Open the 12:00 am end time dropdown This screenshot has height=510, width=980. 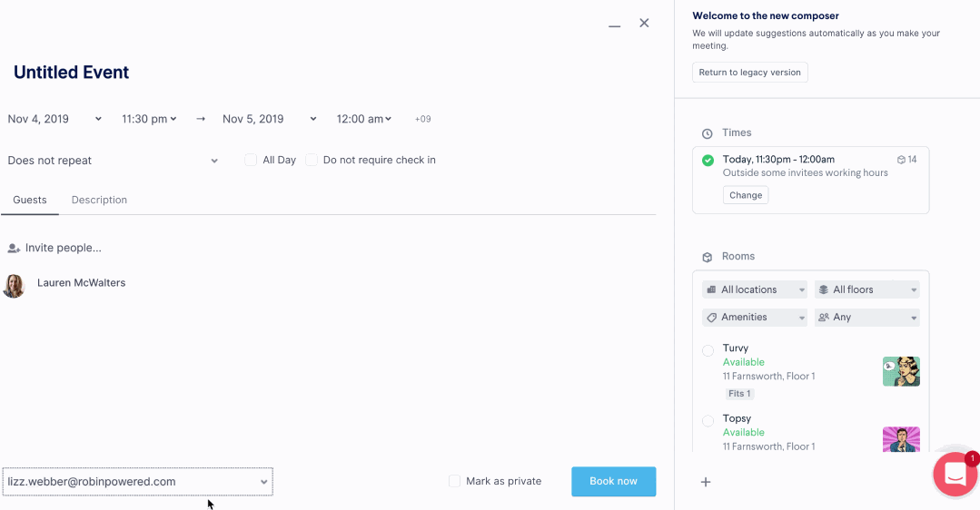(363, 119)
